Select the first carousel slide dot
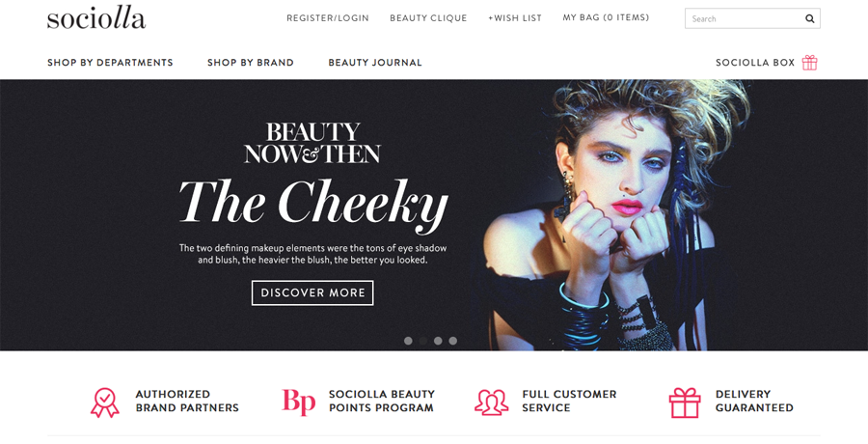 tap(408, 341)
